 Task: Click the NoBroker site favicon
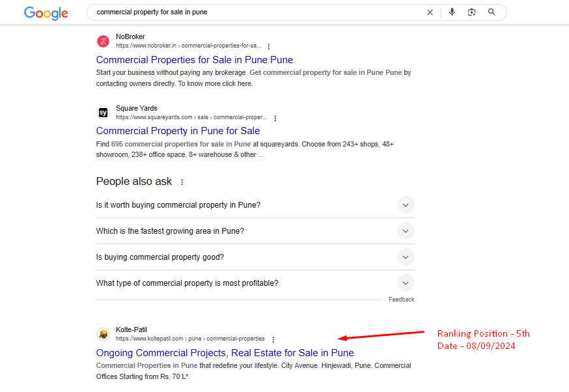point(103,42)
